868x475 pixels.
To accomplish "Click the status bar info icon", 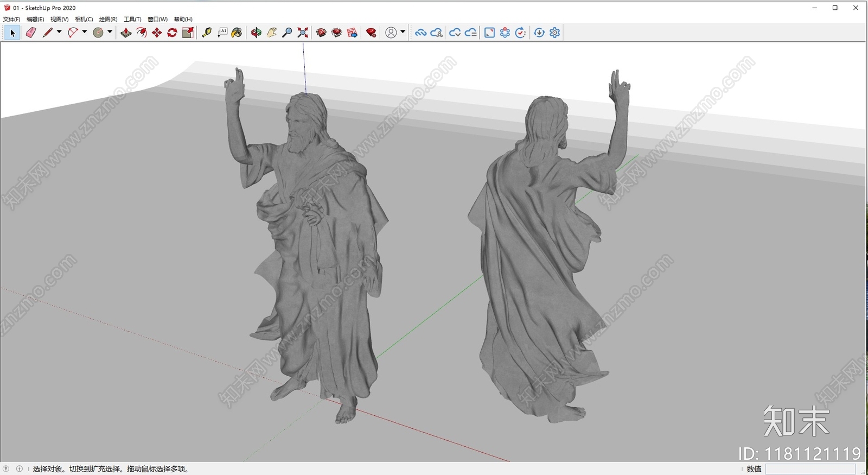I will pyautogui.click(x=20, y=468).
